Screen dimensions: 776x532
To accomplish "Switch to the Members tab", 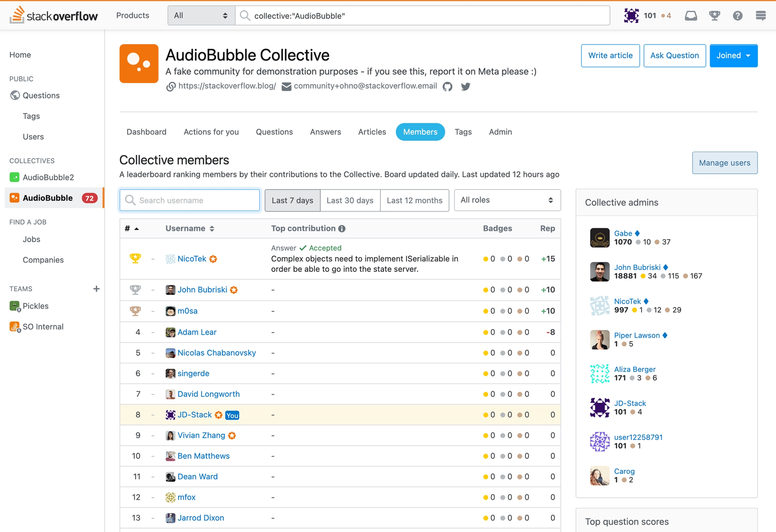I will (x=420, y=132).
